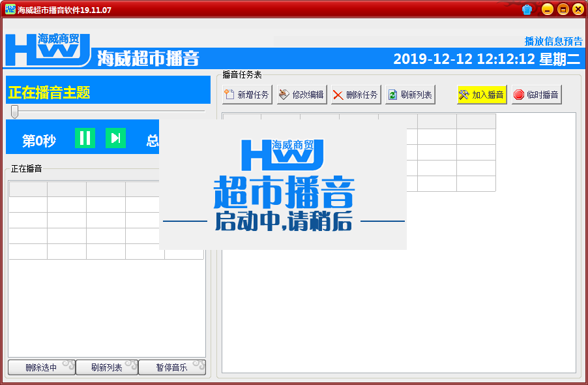This screenshot has width=588, height=385.
Task: Click the blue skin shirt icon in title bar
Action: click(x=527, y=9)
